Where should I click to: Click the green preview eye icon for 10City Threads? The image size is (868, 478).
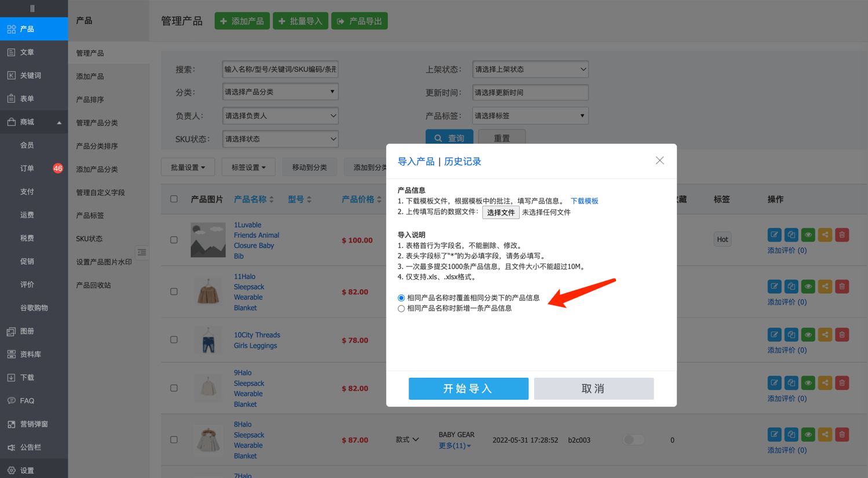tap(808, 335)
